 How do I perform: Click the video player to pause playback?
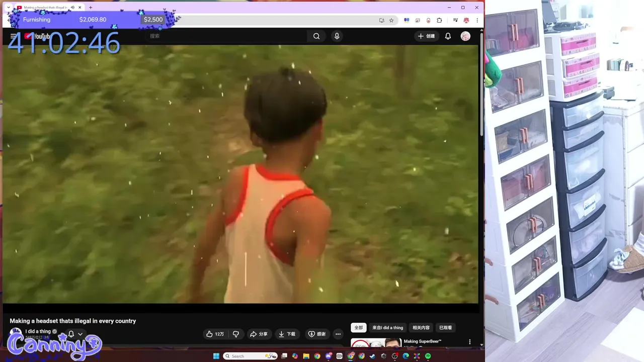tap(240, 174)
